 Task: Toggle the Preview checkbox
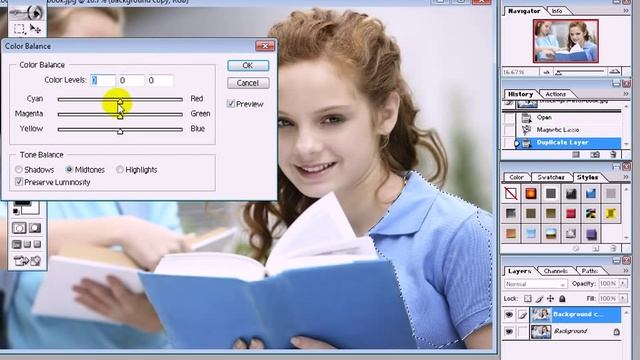point(231,104)
